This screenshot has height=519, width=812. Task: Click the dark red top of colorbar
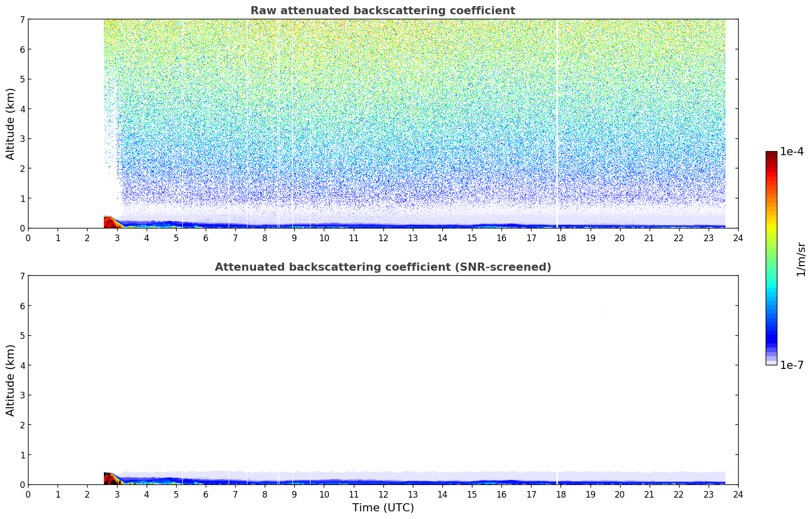(x=771, y=155)
